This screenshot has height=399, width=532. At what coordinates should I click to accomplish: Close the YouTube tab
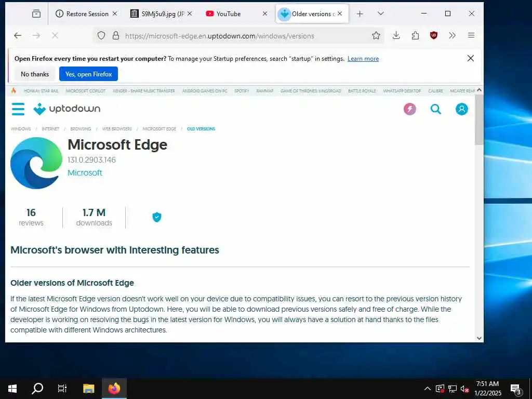coord(265,14)
